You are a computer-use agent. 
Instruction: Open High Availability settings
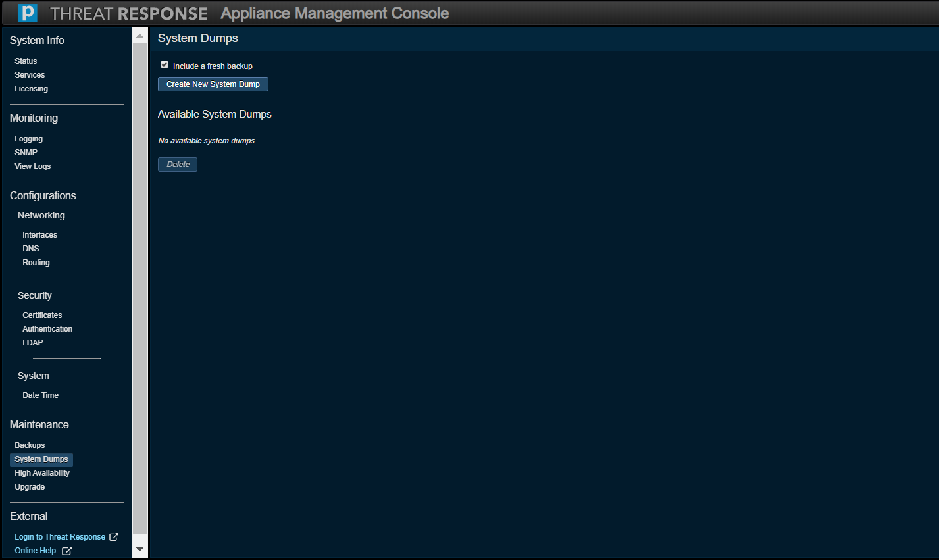point(42,473)
